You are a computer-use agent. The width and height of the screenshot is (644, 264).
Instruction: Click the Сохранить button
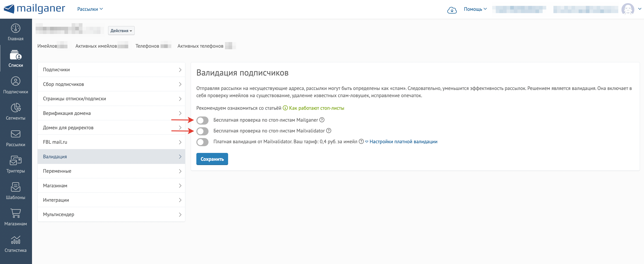click(212, 159)
